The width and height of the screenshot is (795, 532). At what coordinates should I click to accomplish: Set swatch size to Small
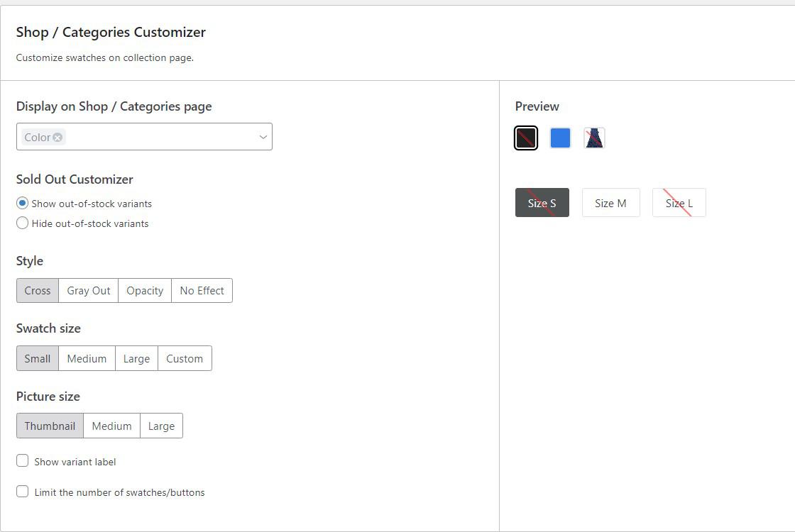(37, 358)
